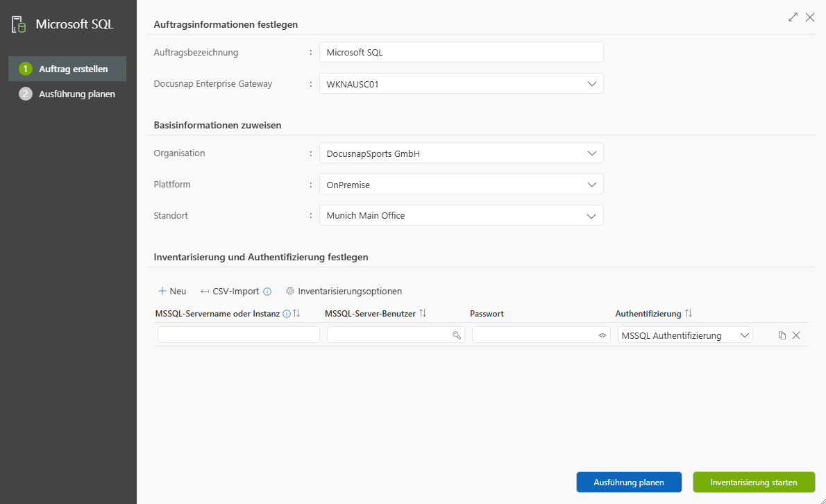Open the CSV-Import info icon

click(x=267, y=292)
